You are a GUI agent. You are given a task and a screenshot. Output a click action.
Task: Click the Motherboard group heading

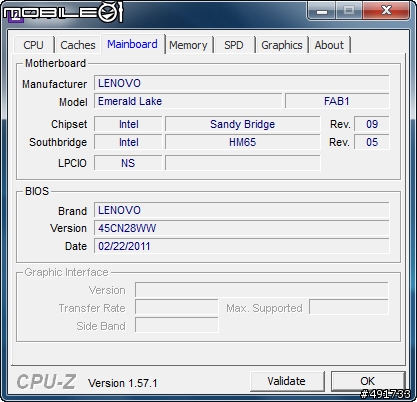point(56,63)
